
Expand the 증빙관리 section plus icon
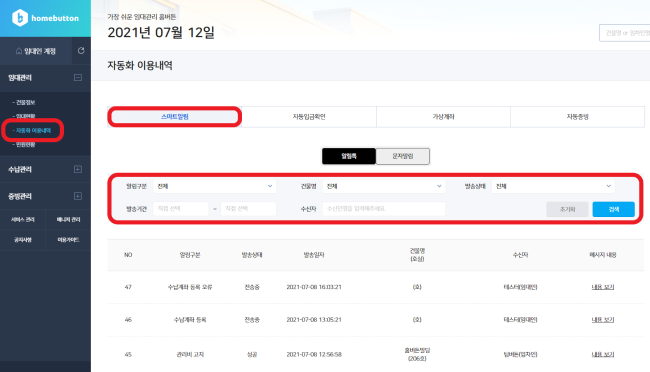(x=78, y=196)
